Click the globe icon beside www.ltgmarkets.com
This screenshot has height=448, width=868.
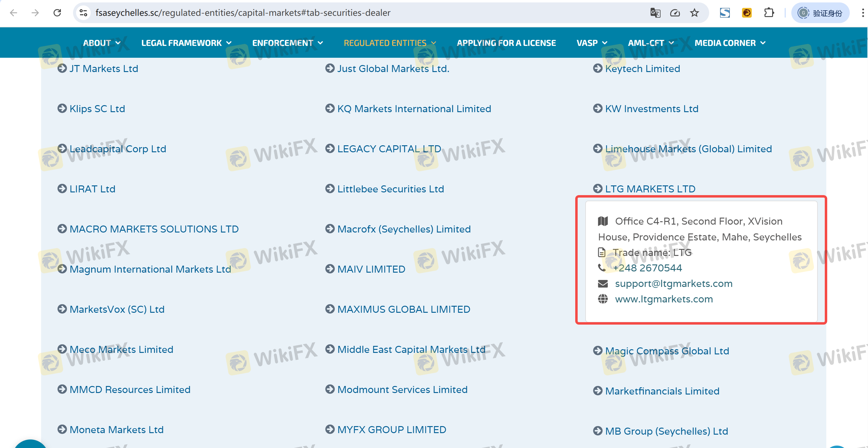(603, 299)
